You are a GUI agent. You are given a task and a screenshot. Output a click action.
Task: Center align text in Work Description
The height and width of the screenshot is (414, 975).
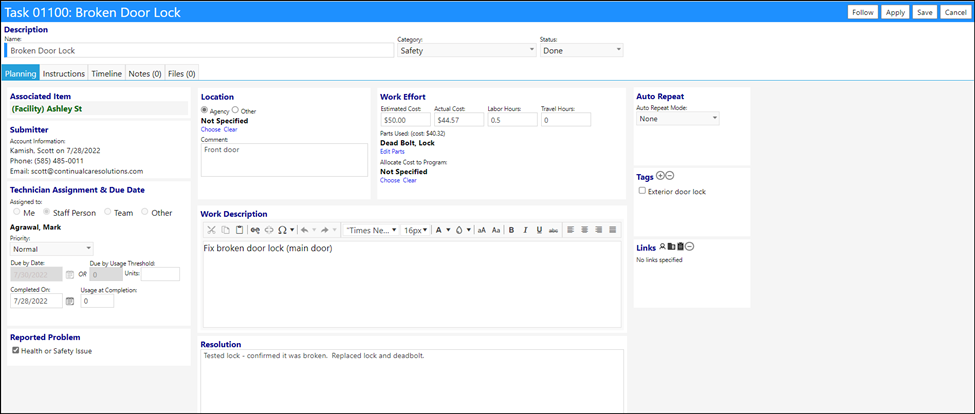click(584, 230)
